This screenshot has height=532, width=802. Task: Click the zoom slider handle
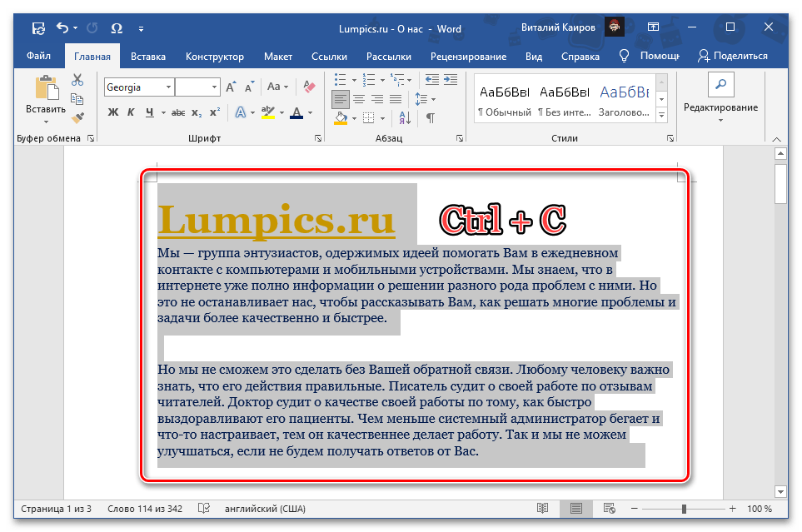coord(684,509)
